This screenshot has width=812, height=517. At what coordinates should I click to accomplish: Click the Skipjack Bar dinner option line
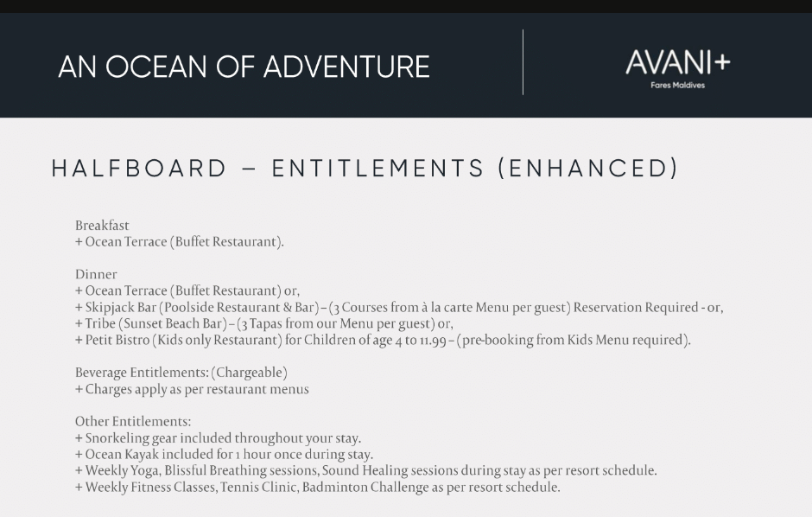tap(399, 307)
